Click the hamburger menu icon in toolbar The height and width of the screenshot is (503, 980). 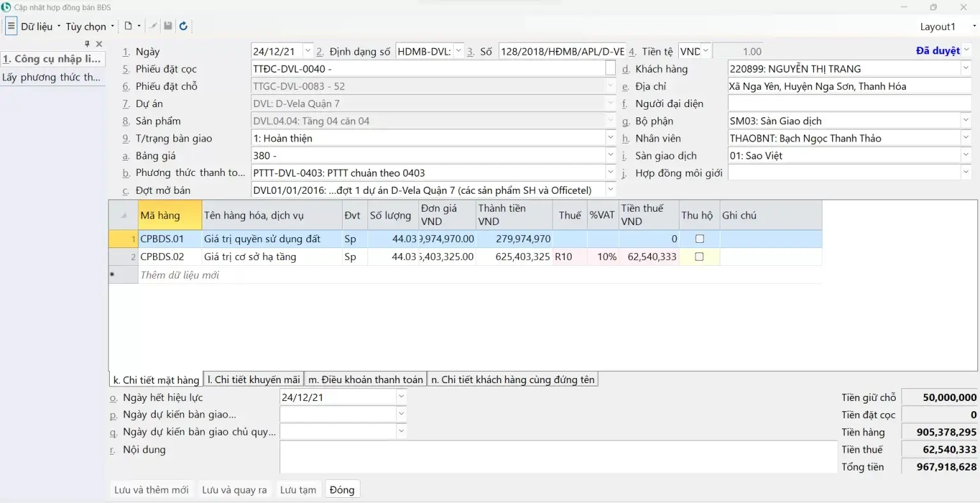11,26
